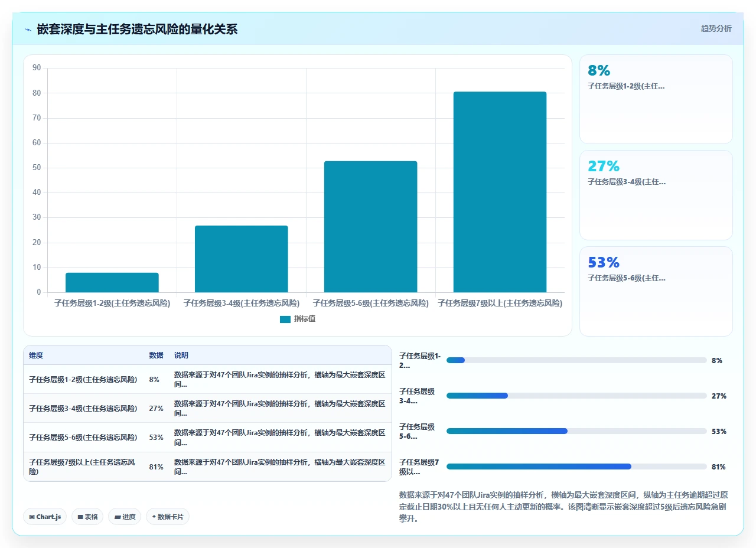Click x-axis label 子任务层级1-2级(主任务遗忘风险)
Screen dimensions: 756x548
tap(112, 303)
